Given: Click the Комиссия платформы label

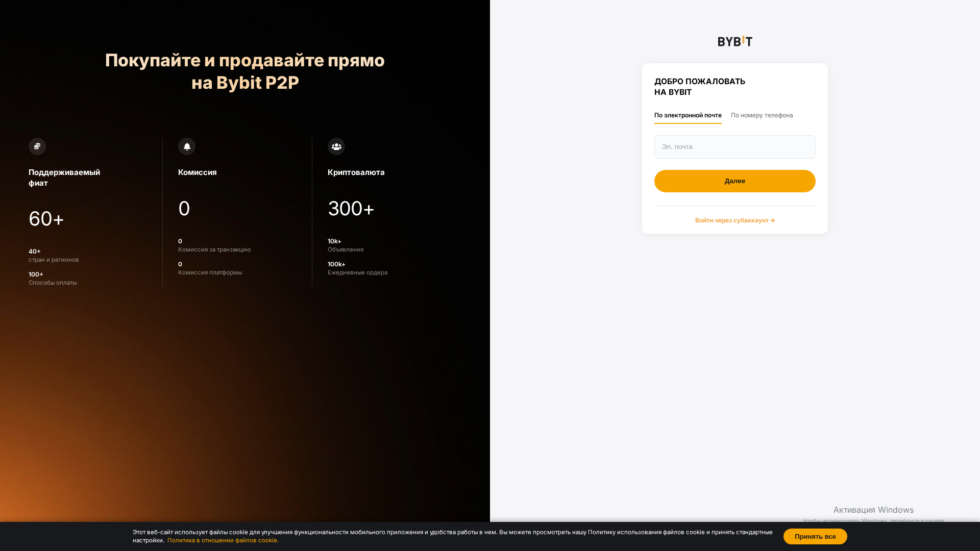Looking at the screenshot, I should point(210,272).
